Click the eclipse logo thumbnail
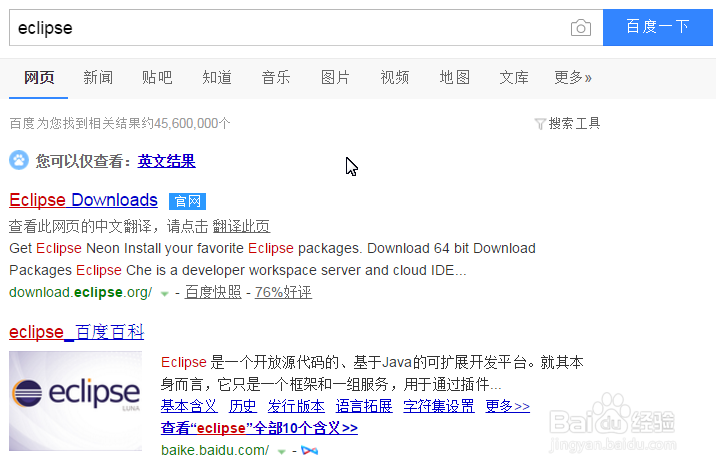716x469 pixels. pos(75,401)
